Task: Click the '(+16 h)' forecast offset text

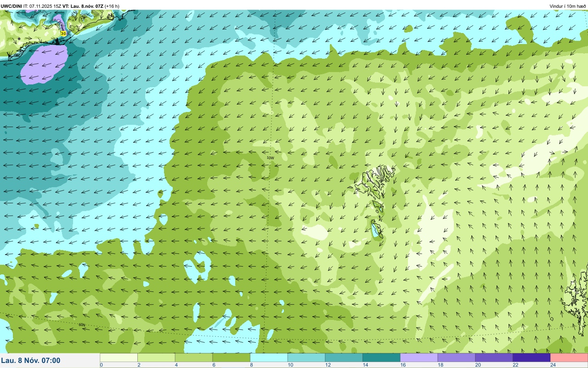Action: pyautogui.click(x=112, y=6)
